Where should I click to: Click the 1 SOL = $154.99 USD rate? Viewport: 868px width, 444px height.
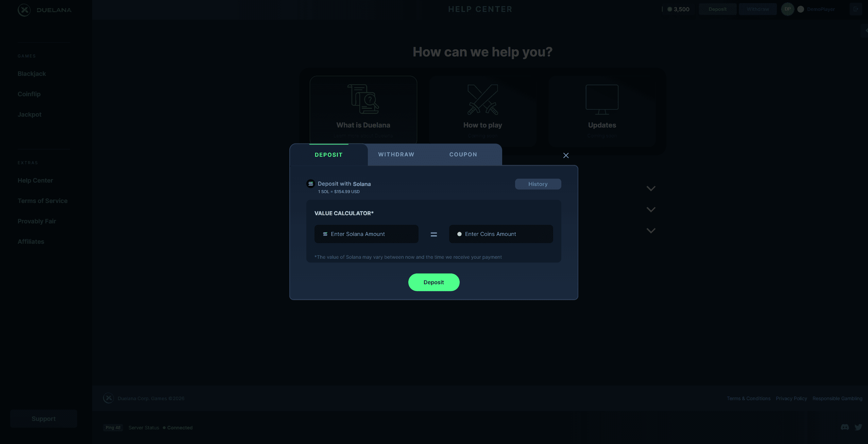point(339,192)
